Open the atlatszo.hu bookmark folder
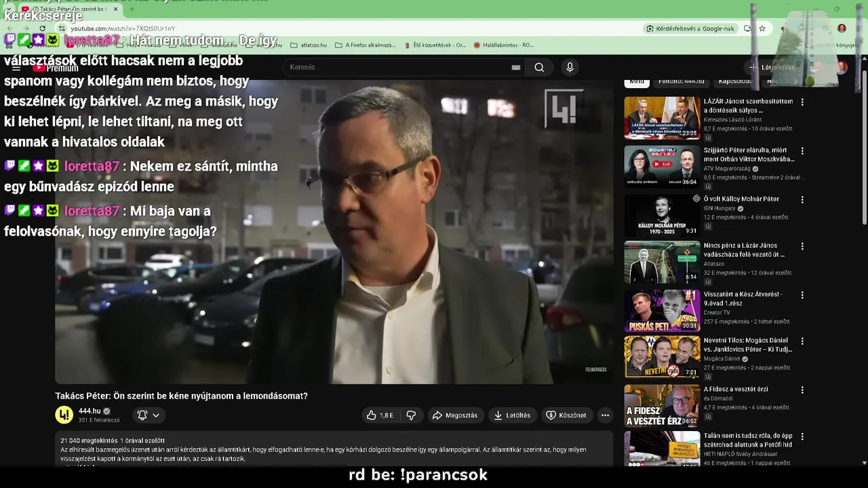 pyautogui.click(x=309, y=45)
